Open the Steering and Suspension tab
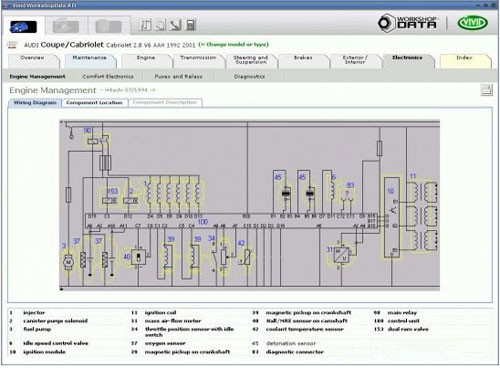The height and width of the screenshot is (368, 500). click(x=251, y=60)
